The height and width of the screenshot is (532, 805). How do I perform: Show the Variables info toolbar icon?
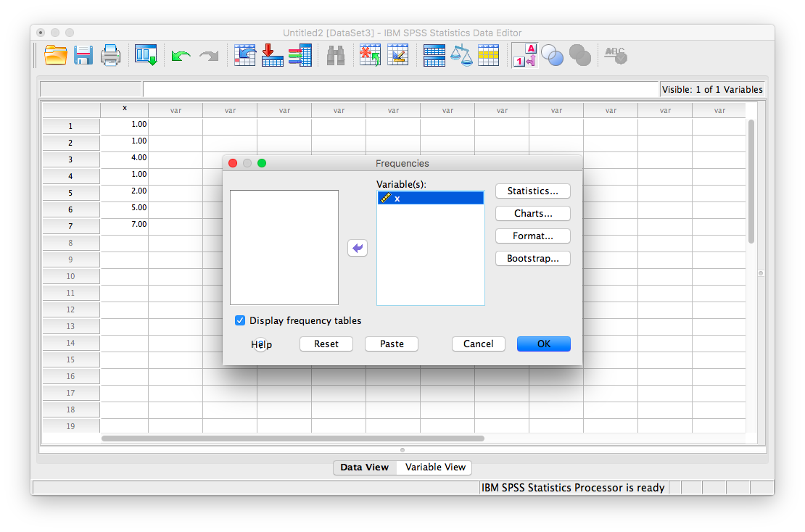[300, 55]
